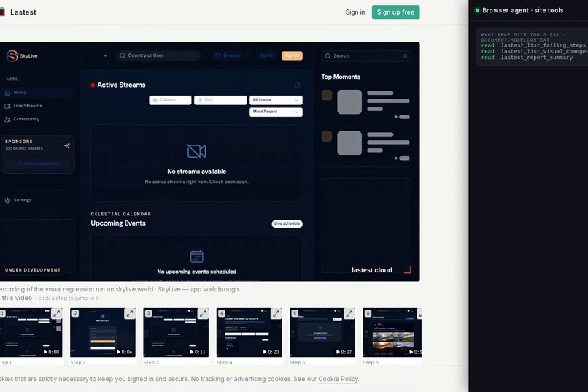Jump to Step 2 thumbnail at 0:06

click(x=103, y=332)
